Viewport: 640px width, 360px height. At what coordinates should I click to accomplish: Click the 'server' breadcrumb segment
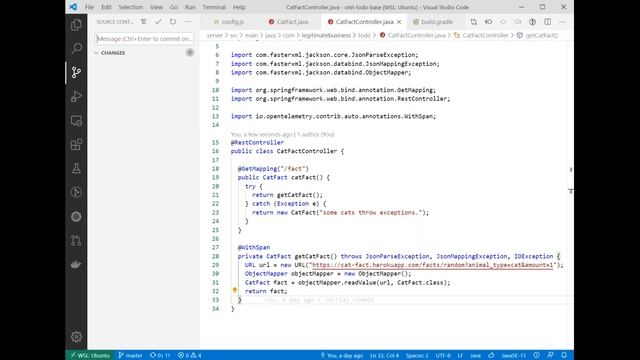215,35
